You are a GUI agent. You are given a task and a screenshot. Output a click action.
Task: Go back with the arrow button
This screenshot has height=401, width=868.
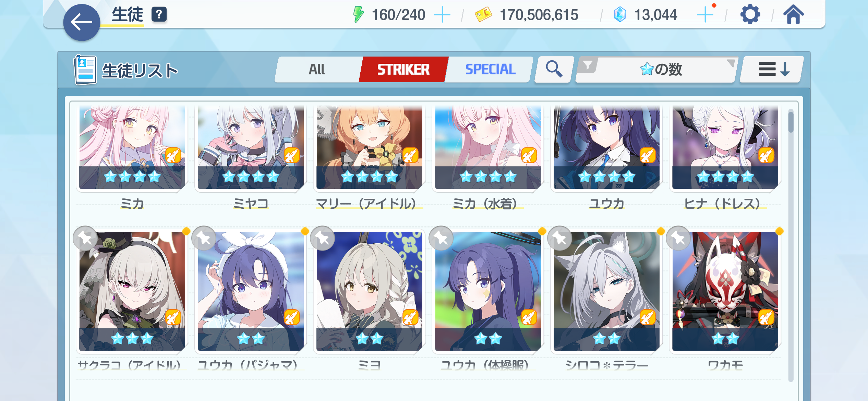(x=82, y=23)
